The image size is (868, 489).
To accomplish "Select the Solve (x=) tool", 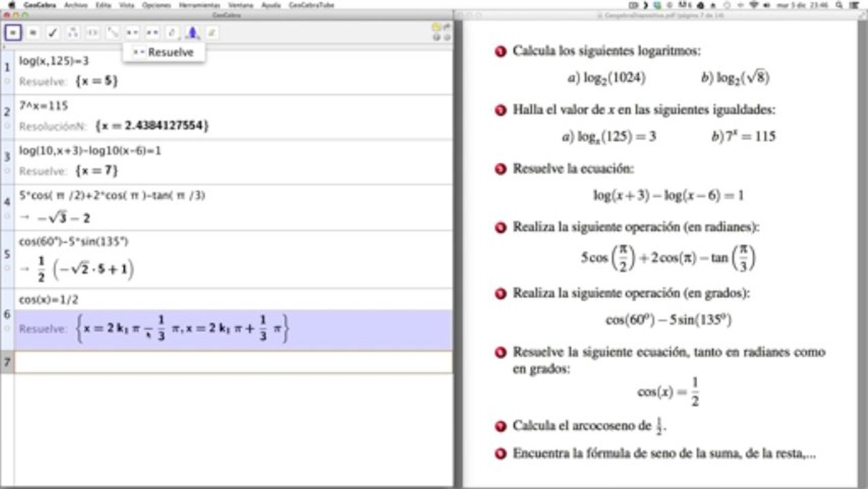I will pyautogui.click(x=132, y=32).
